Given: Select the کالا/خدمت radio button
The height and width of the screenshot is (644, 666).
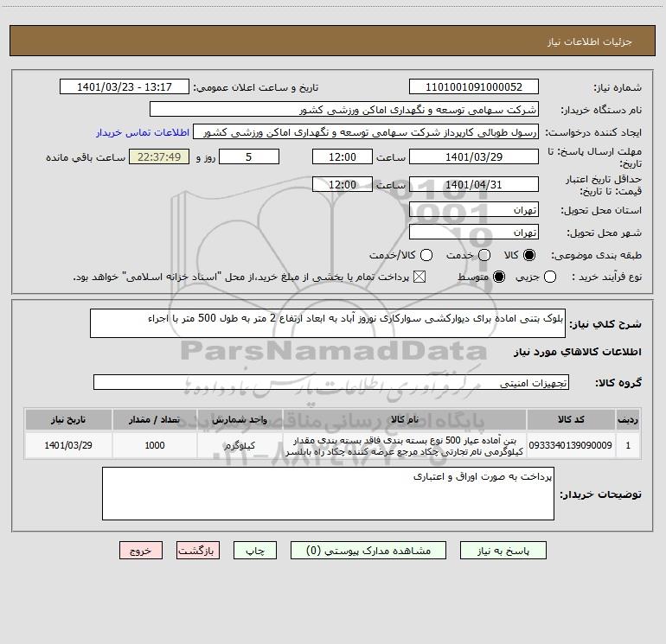Looking at the screenshot, I should click(x=426, y=255).
